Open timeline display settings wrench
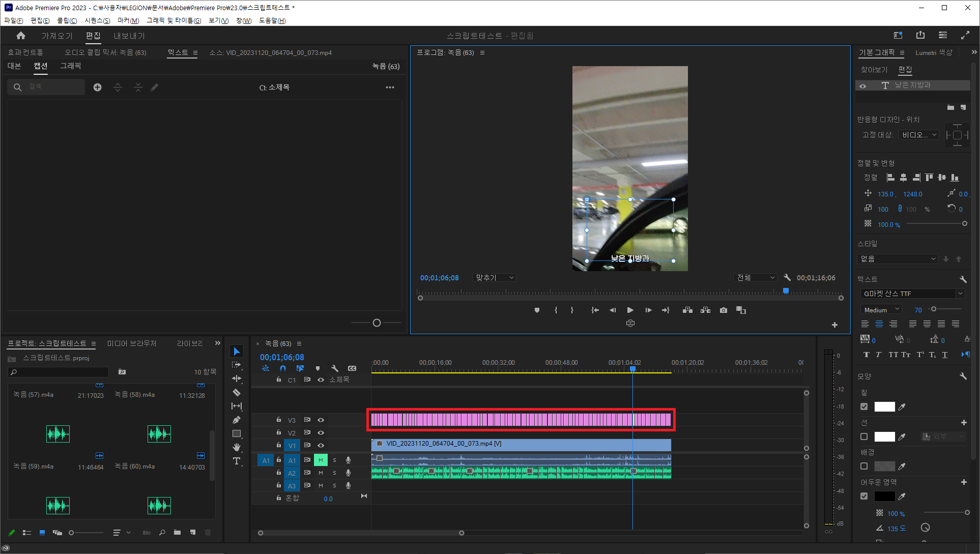980x554 pixels. point(335,368)
